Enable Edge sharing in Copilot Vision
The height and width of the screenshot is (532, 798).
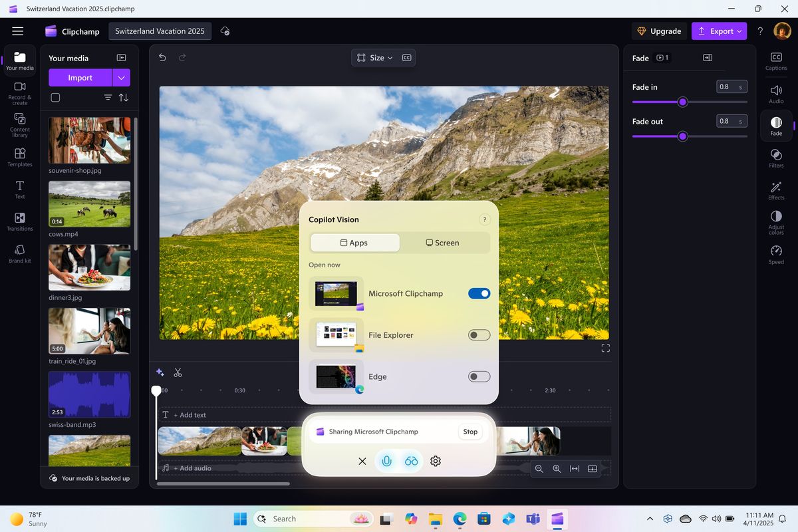[x=479, y=376]
